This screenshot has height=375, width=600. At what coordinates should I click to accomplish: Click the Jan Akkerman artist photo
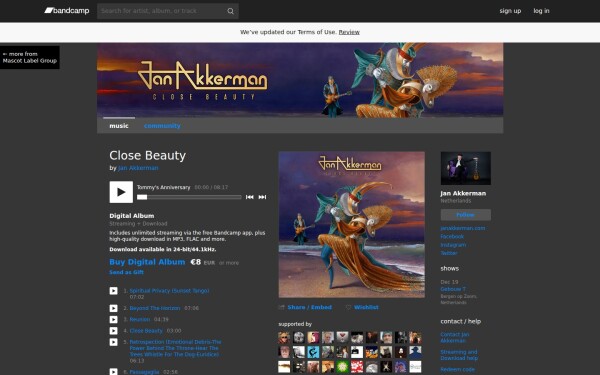(465, 168)
